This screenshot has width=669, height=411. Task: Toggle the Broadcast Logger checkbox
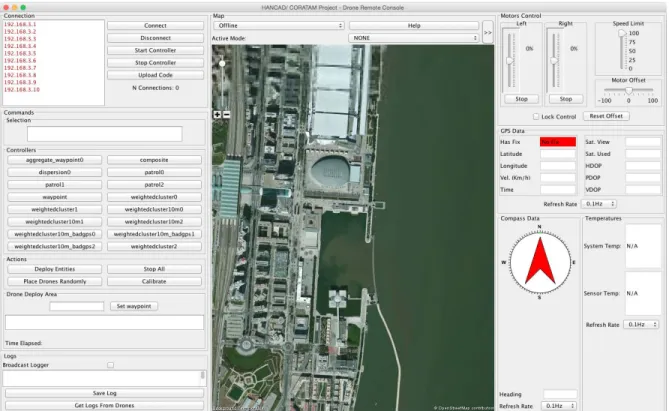tap(111, 365)
